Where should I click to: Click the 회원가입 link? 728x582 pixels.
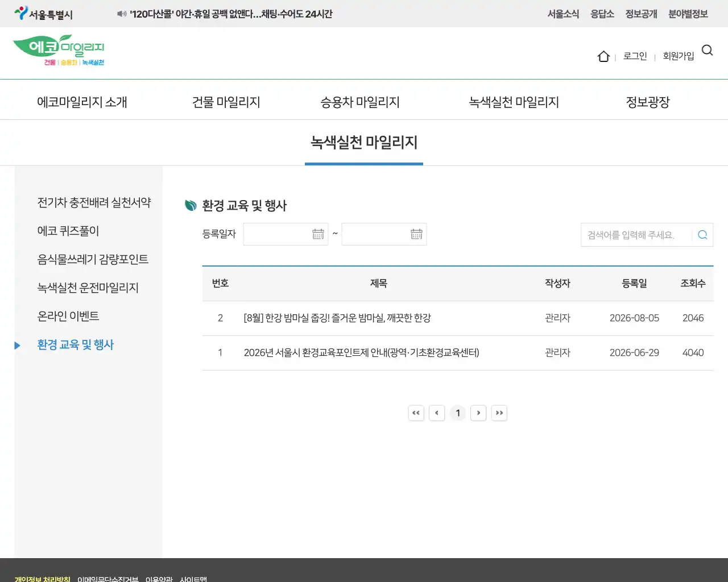(679, 56)
